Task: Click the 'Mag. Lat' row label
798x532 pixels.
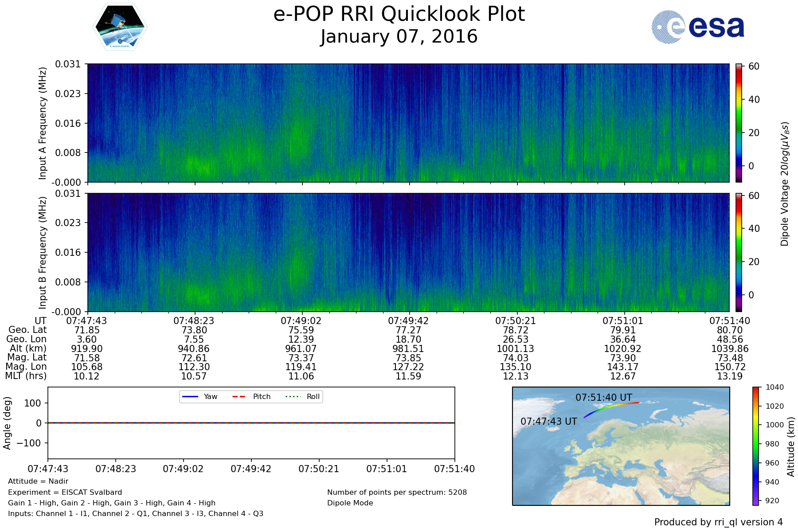Action: [x=27, y=357]
